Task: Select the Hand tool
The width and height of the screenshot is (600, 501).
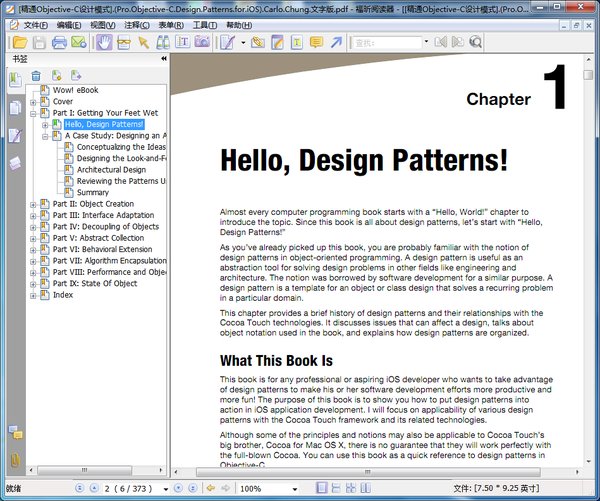Action: (x=104, y=42)
